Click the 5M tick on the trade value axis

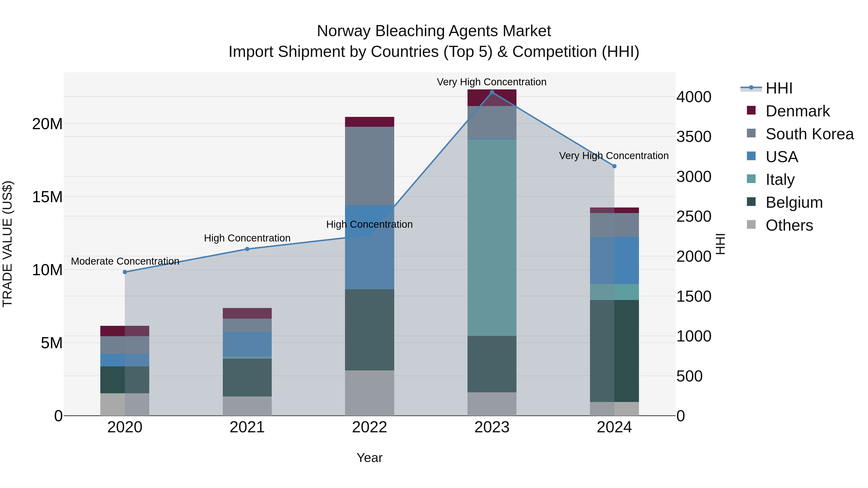pyautogui.click(x=52, y=343)
